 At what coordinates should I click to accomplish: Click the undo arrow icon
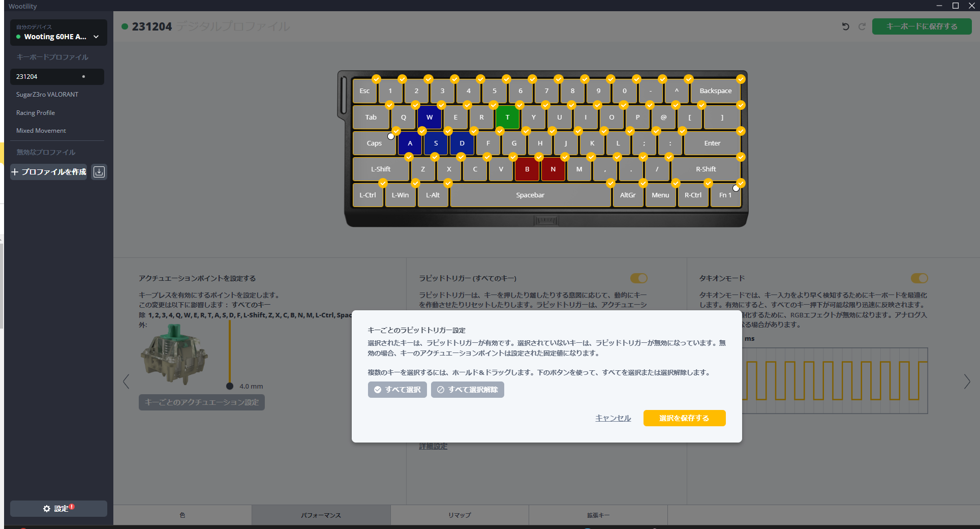845,26
